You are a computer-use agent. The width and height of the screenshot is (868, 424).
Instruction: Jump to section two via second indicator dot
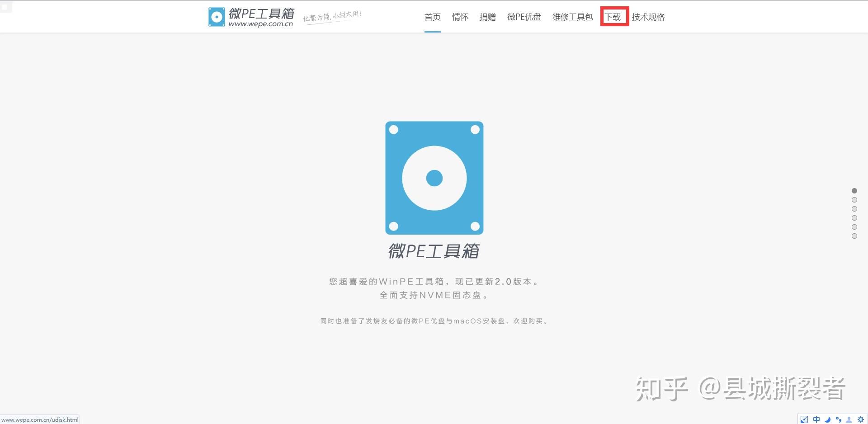[x=854, y=200]
